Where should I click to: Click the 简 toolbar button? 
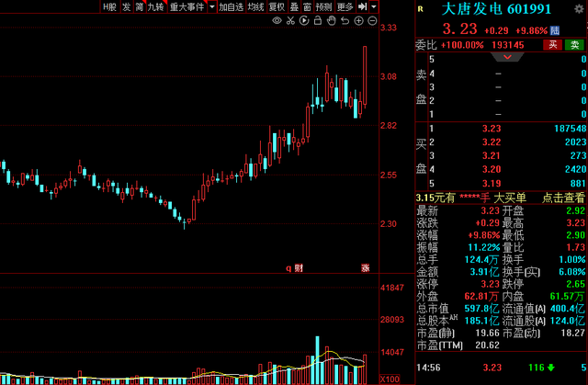coord(140,6)
